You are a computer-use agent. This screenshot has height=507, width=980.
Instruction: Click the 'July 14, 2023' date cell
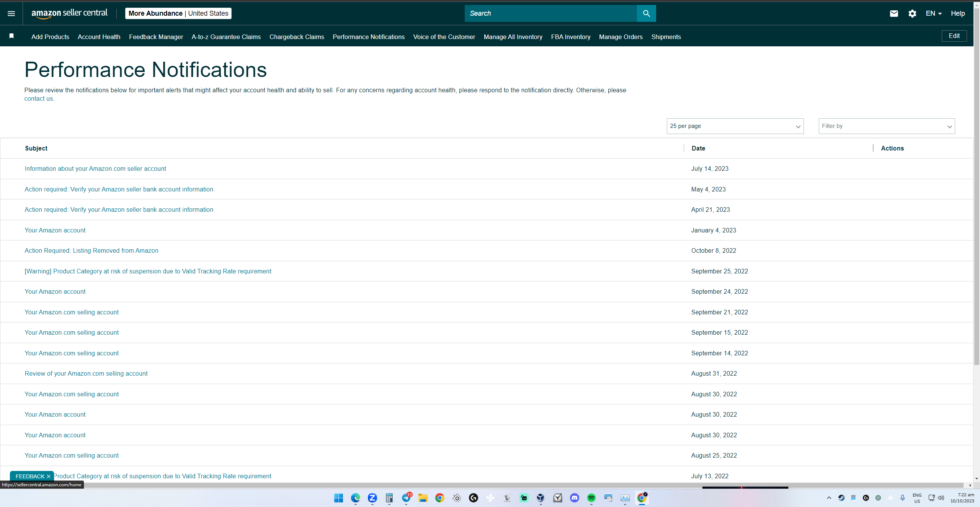click(x=710, y=168)
